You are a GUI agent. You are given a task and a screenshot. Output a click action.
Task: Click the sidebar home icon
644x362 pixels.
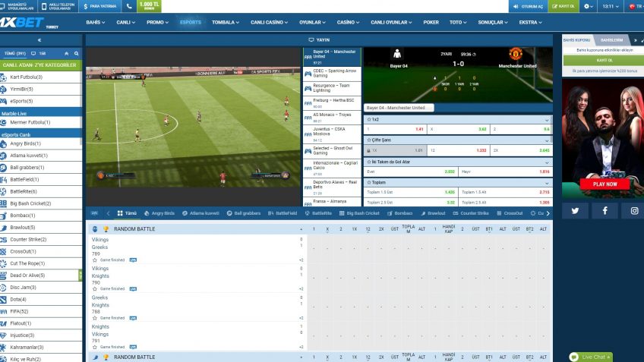click(67, 53)
